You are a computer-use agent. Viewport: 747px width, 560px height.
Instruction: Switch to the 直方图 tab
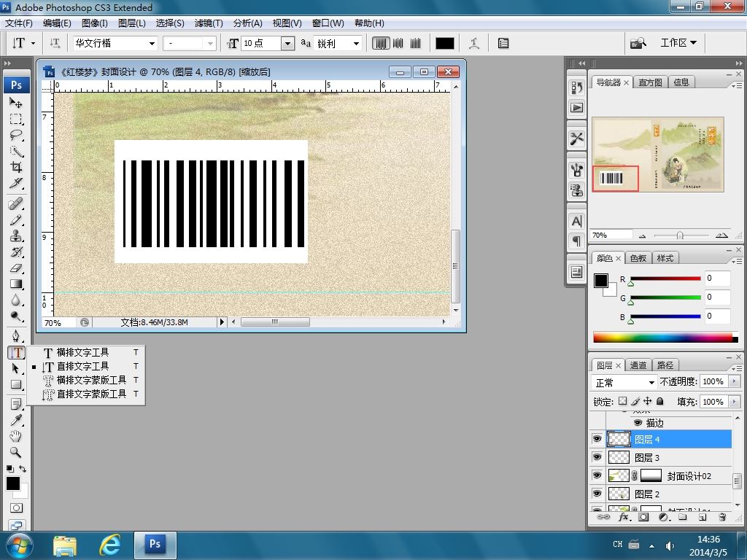coord(650,82)
